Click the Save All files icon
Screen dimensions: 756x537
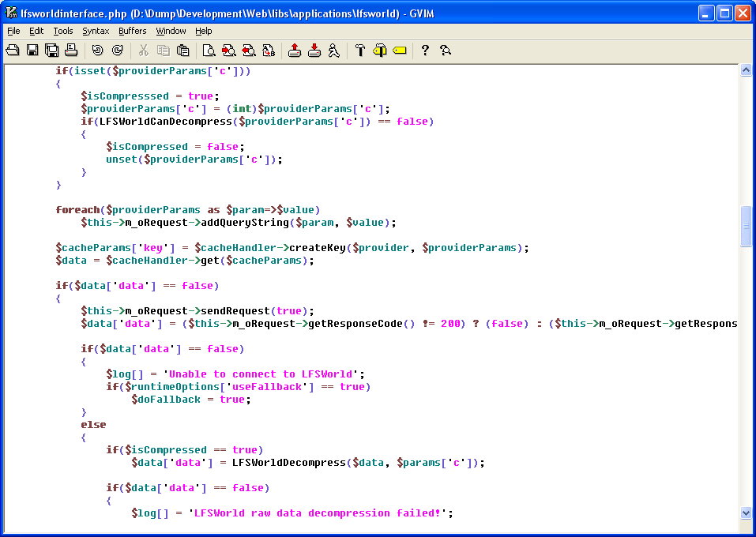click(51, 50)
